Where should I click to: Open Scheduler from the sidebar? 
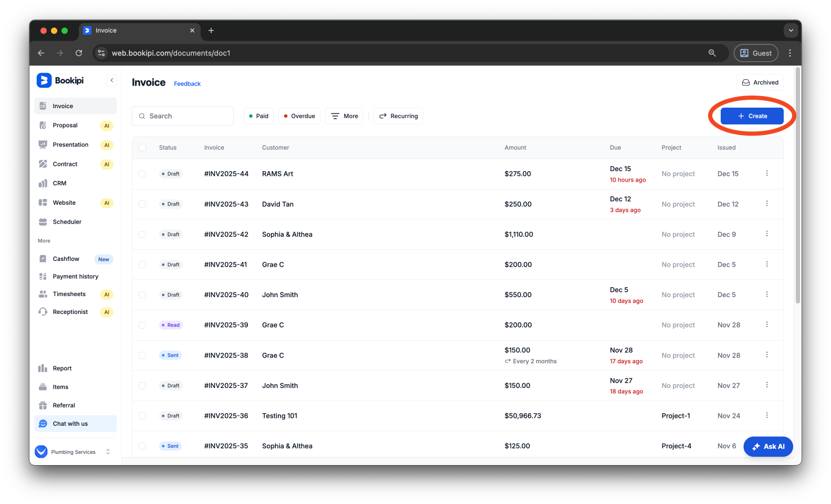[67, 222]
